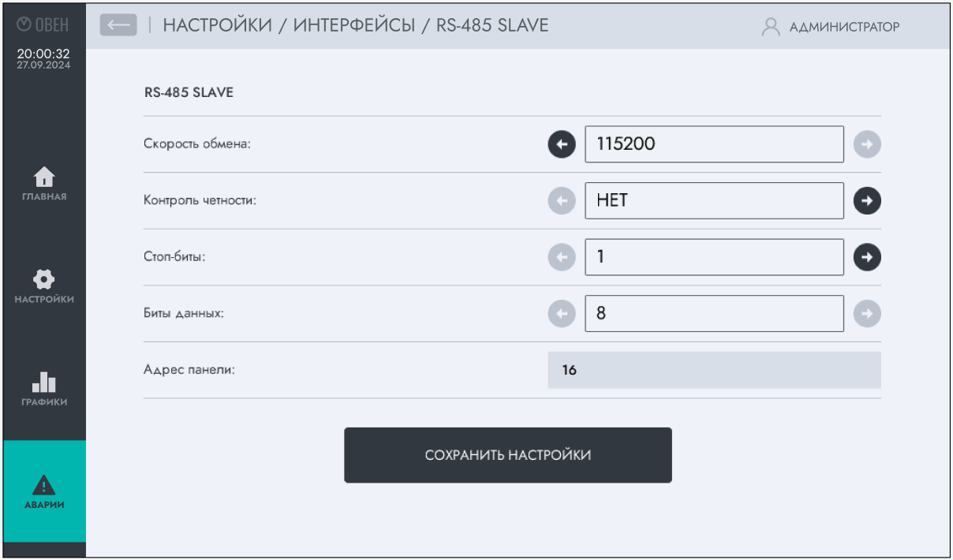Open the Графики charts section
Screen dimensions: 953x560
[x=44, y=389]
